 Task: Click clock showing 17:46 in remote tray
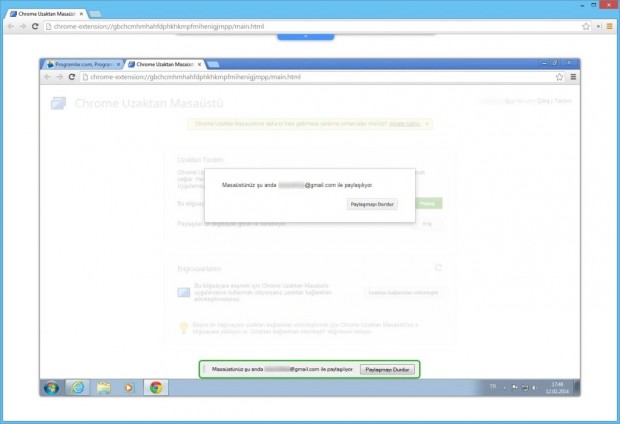557,388
